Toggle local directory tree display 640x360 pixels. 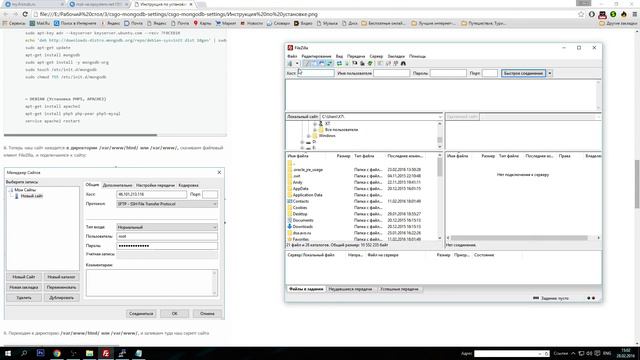(x=314, y=63)
